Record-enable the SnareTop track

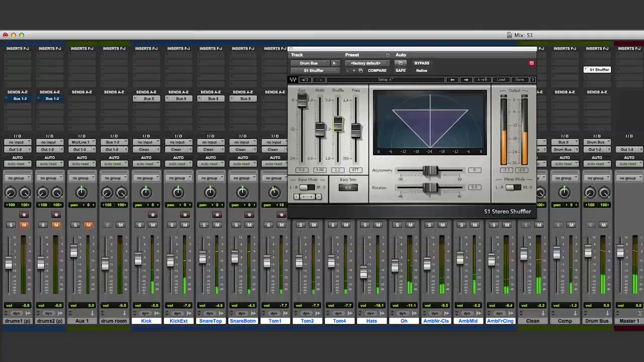[217, 215]
